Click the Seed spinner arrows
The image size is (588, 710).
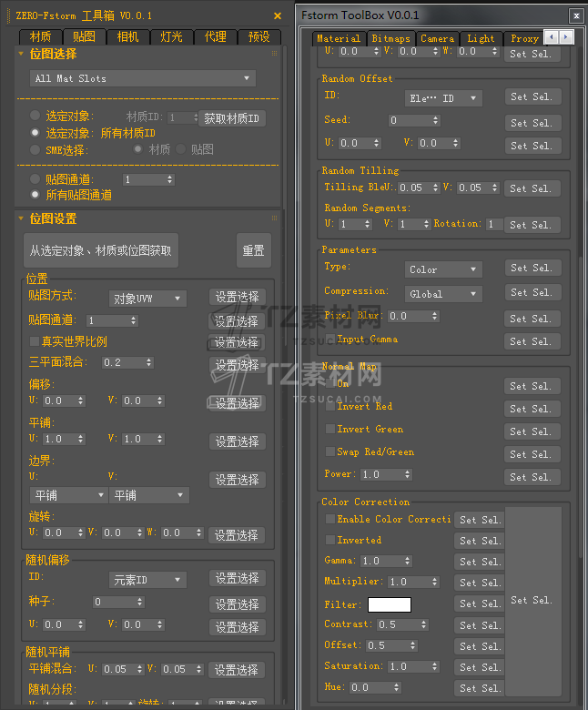pos(435,120)
